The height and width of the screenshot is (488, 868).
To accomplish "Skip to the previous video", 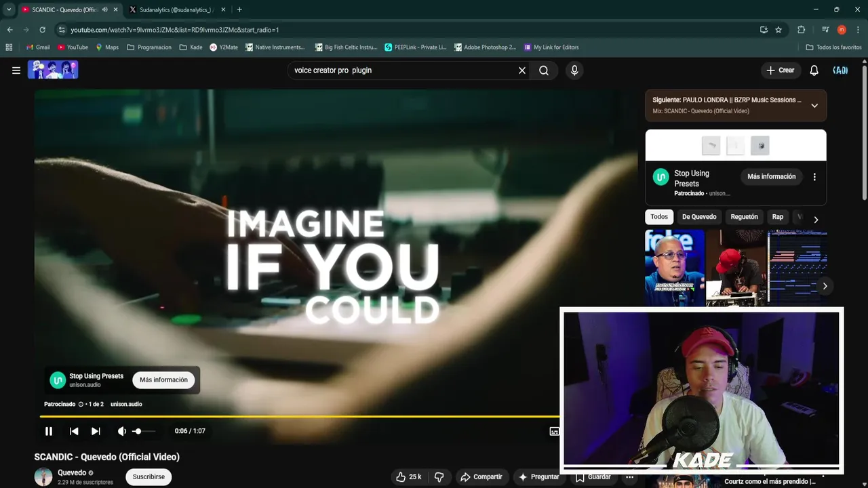I will pyautogui.click(x=74, y=431).
